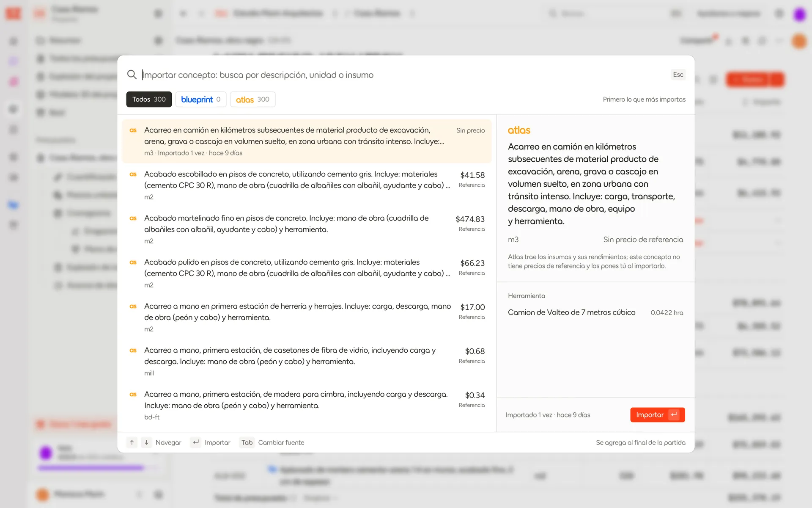The width and height of the screenshot is (812, 508).
Task: Click the enter key icon next to Importar hint
Action: pos(196,442)
